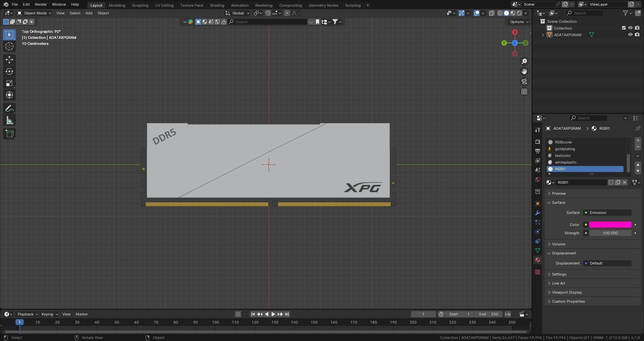Toggle auto keying record button
644x341 pixels.
(238, 314)
